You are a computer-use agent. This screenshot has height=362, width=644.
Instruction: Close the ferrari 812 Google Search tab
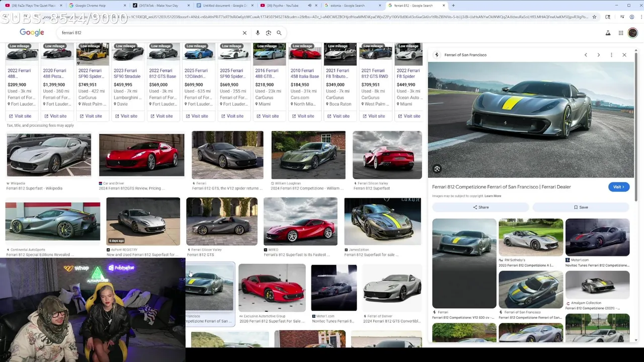coord(444,6)
